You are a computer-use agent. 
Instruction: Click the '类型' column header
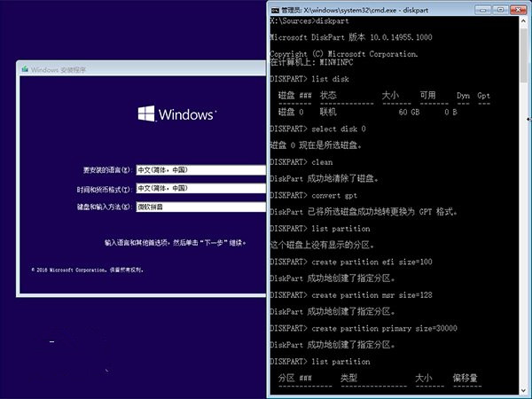coord(348,378)
